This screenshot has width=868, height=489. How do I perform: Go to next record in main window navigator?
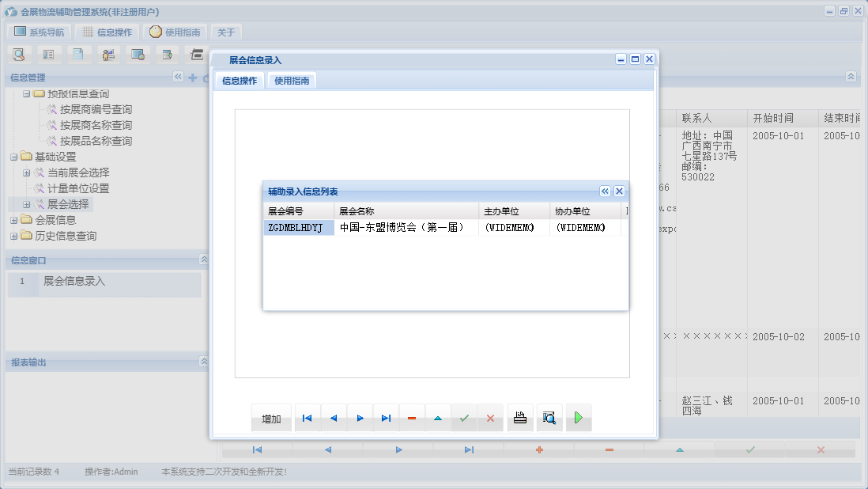tap(398, 449)
